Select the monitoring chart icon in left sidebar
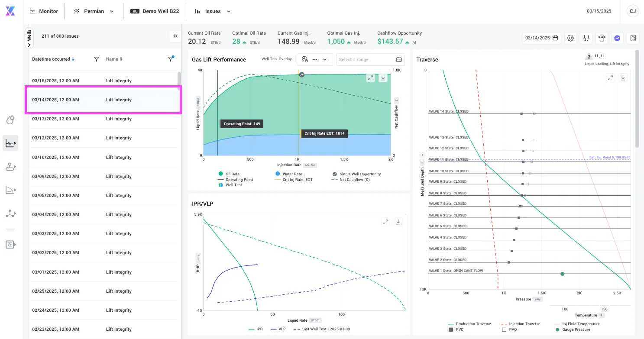 click(x=10, y=143)
